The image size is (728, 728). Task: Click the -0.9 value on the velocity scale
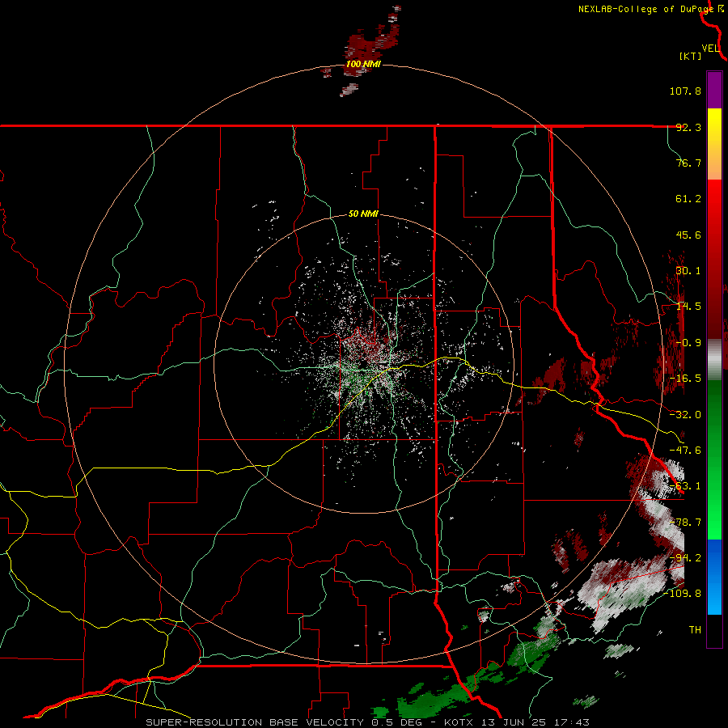(688, 343)
